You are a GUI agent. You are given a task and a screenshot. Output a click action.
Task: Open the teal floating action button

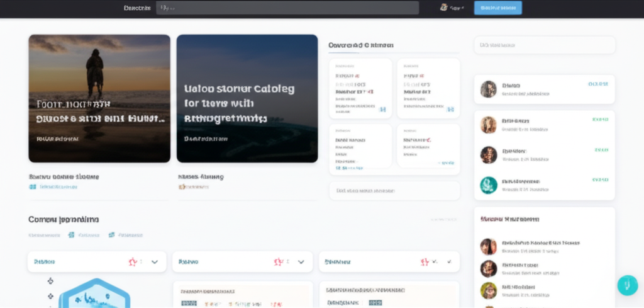(628, 285)
